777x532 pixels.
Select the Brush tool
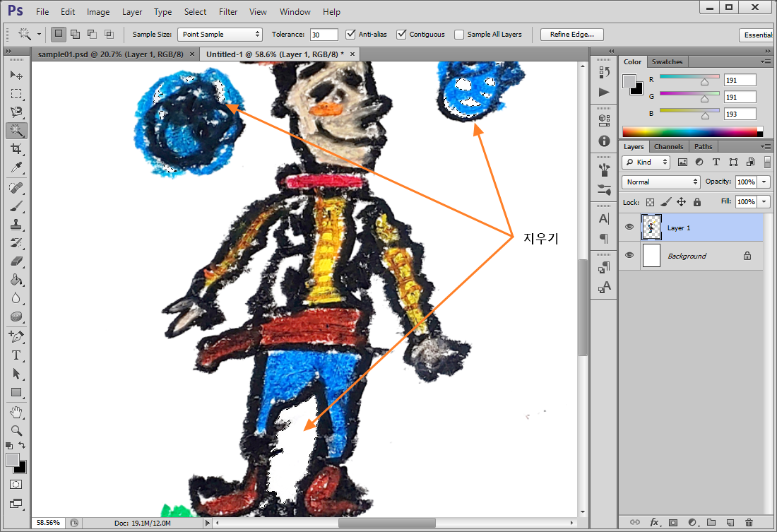point(16,206)
